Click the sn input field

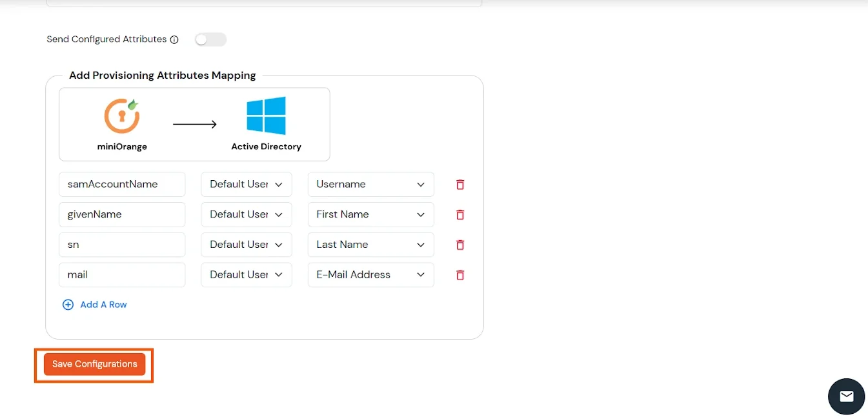[122, 245]
